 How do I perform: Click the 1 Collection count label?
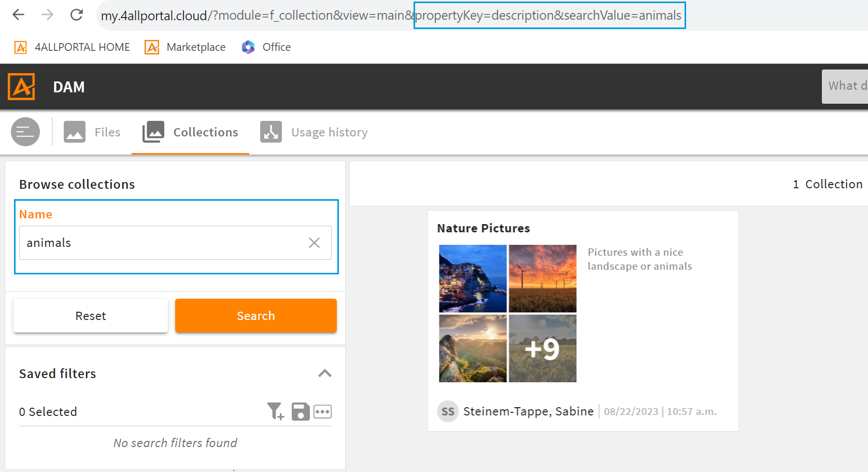click(x=828, y=184)
